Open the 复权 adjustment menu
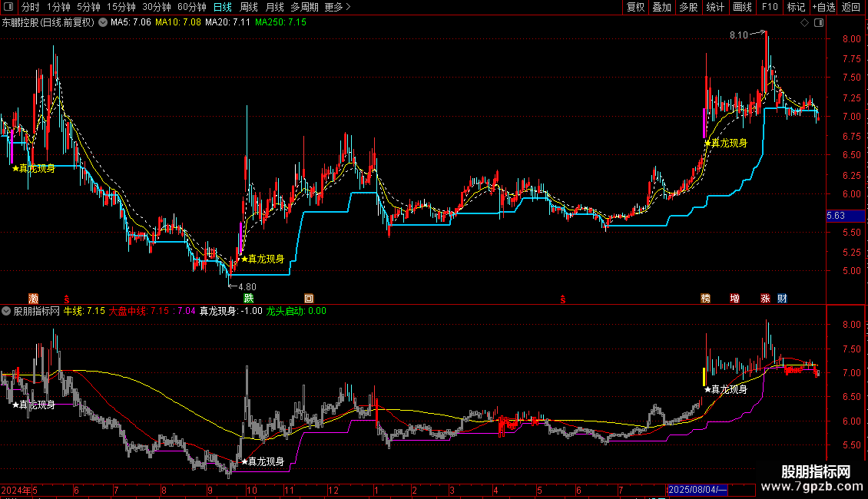 coord(635,7)
